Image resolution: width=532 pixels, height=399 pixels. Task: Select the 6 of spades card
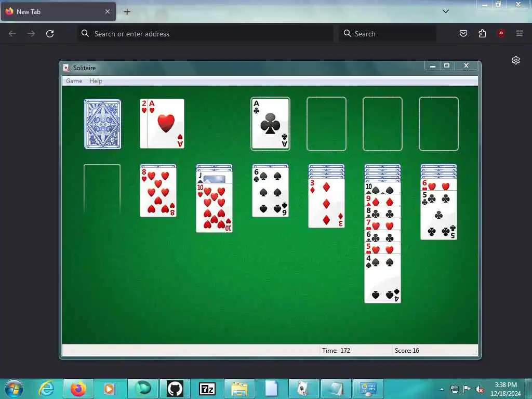270,192
